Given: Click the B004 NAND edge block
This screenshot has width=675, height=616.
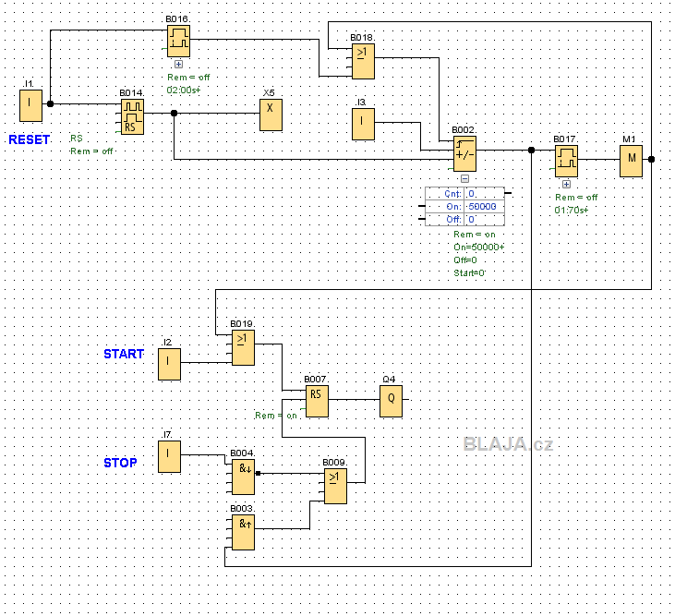Looking at the screenshot, I should pyautogui.click(x=243, y=477).
